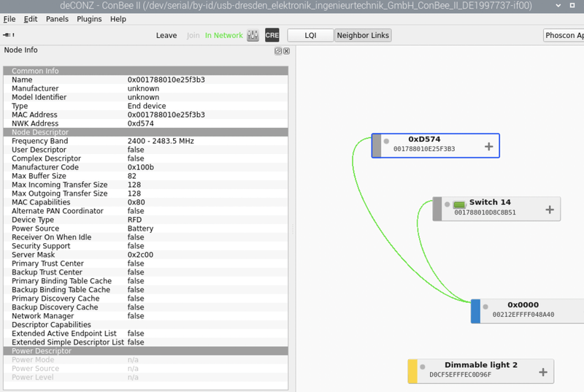The image size is (584, 392).
Task: Select the 0x0000 coordinator node
Action: tap(528, 311)
